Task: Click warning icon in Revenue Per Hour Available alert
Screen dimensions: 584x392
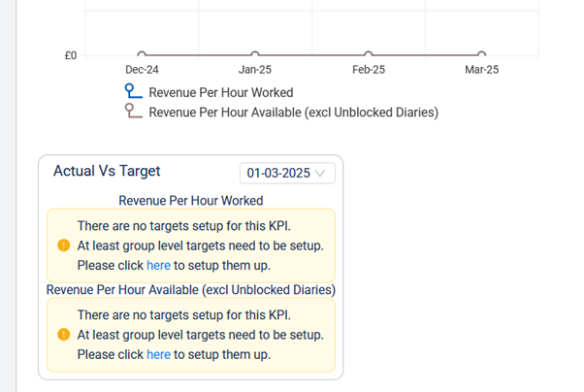Action: pos(64,335)
